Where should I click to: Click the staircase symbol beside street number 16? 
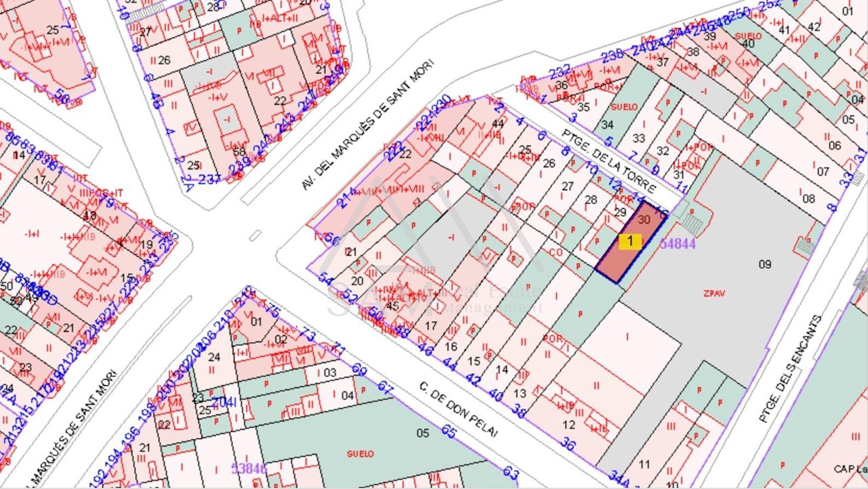693,223
